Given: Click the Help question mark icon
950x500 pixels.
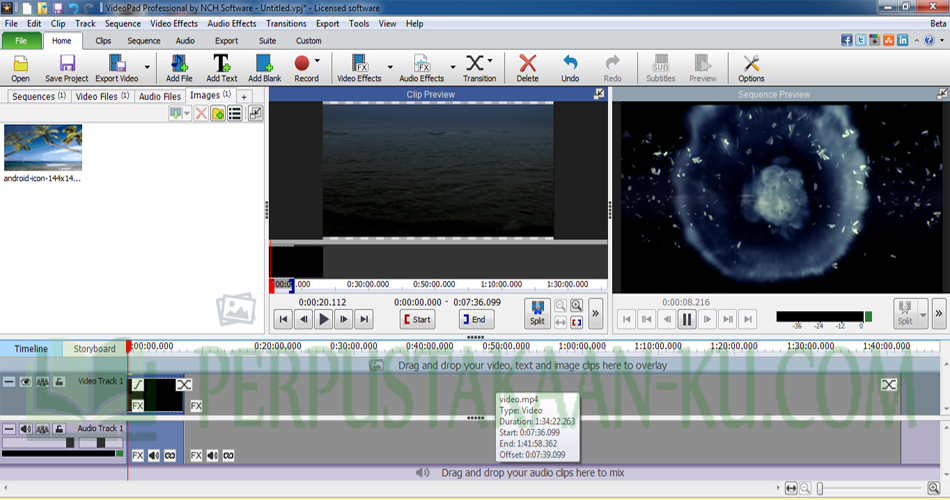Looking at the screenshot, I should tap(929, 41).
